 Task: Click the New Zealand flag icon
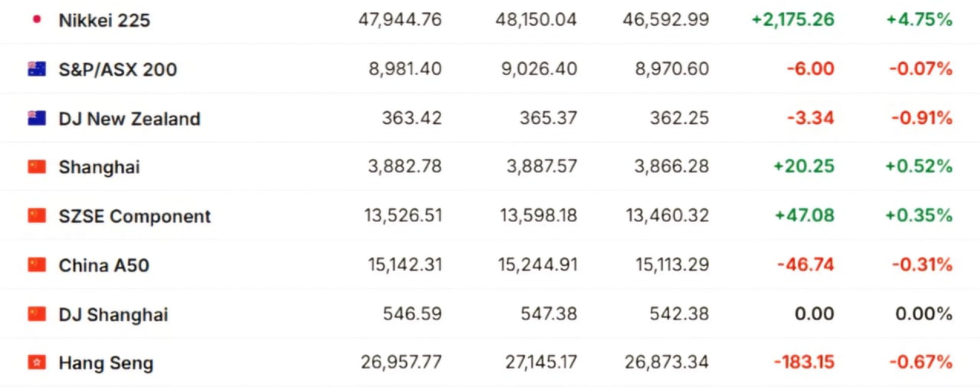(x=37, y=118)
